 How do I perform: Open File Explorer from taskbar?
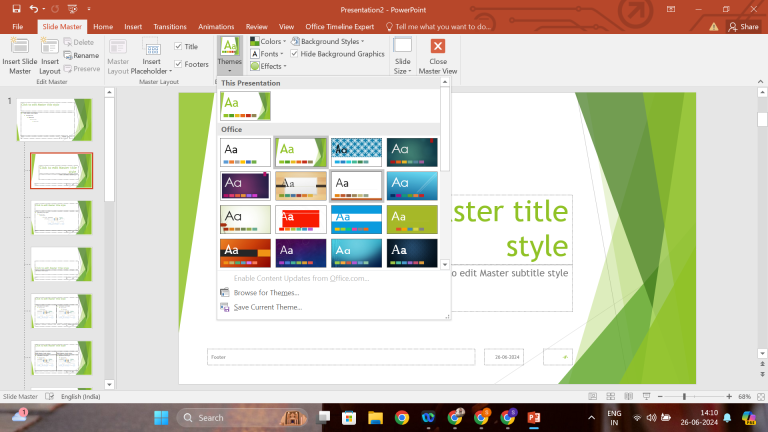point(375,418)
